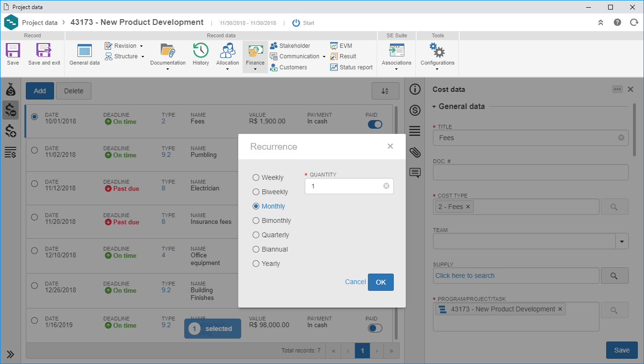Open the Configurations menu
Image resolution: width=644 pixels, height=364 pixels.
pos(437,57)
